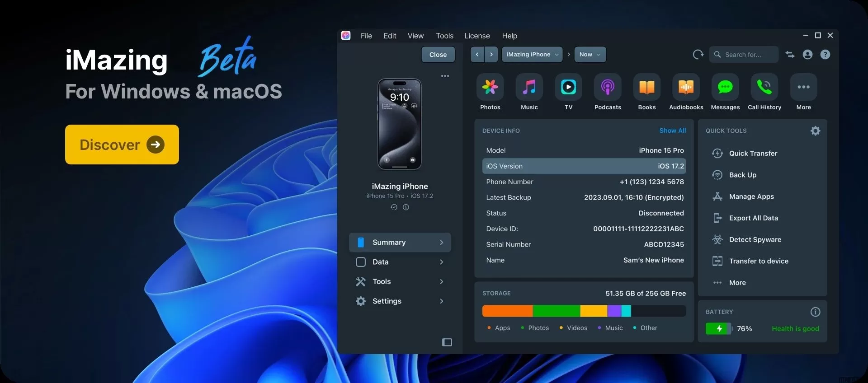Open the Tools menu
Image resolution: width=868 pixels, height=383 pixels.
click(444, 36)
